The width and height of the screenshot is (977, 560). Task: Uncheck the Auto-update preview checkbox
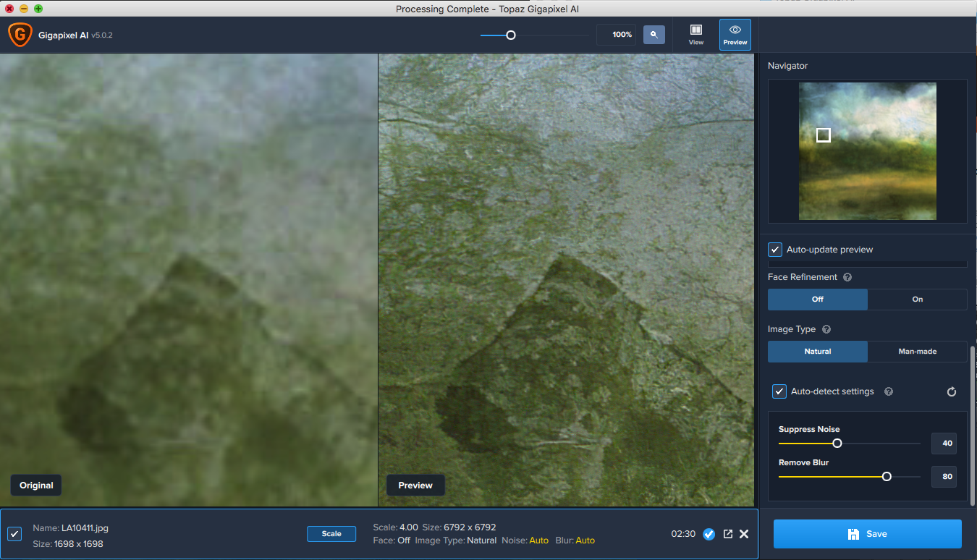(775, 250)
